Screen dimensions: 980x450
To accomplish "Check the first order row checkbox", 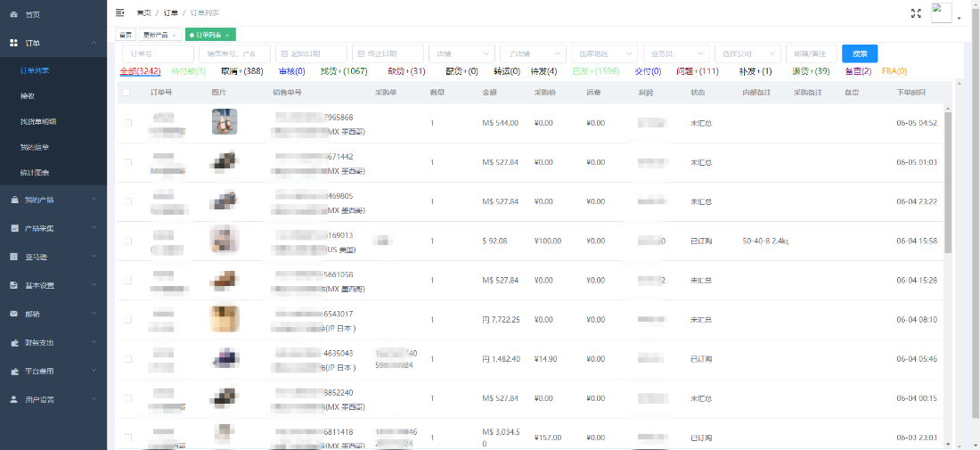I will [x=128, y=123].
